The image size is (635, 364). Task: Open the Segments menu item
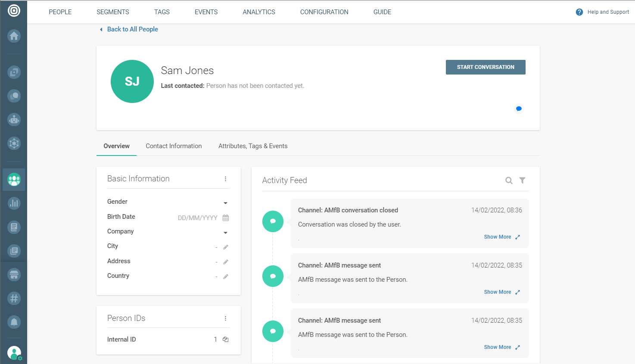[113, 12]
